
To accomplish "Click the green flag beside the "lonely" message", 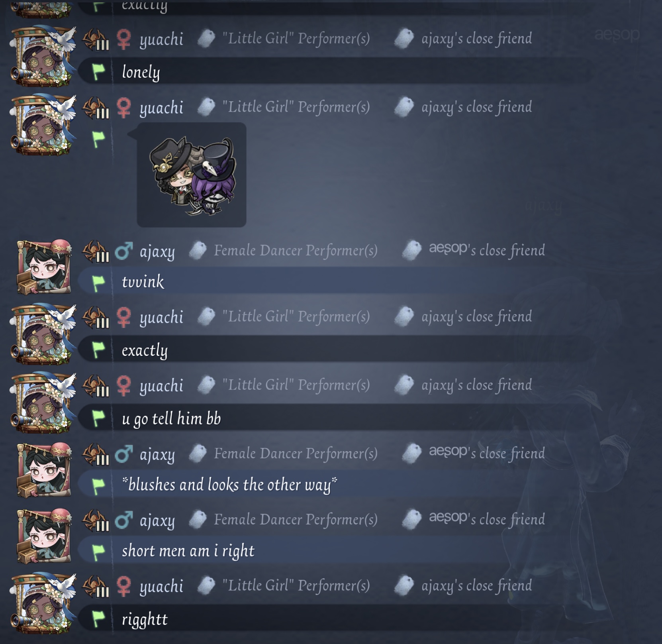I will click(x=98, y=72).
